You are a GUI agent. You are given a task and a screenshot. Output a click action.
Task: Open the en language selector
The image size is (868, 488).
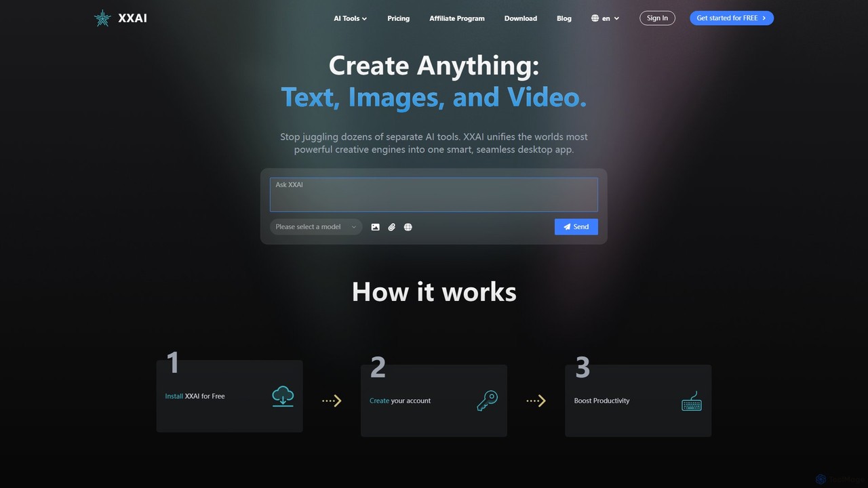coord(606,18)
